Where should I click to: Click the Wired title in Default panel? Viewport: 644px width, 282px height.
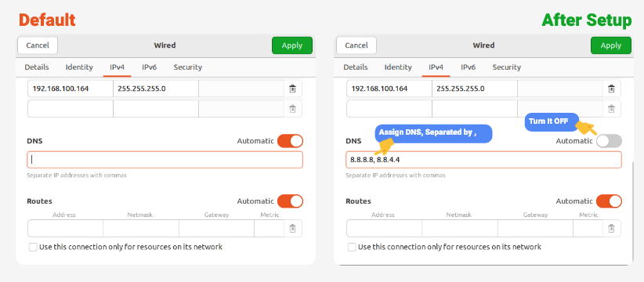165,45
